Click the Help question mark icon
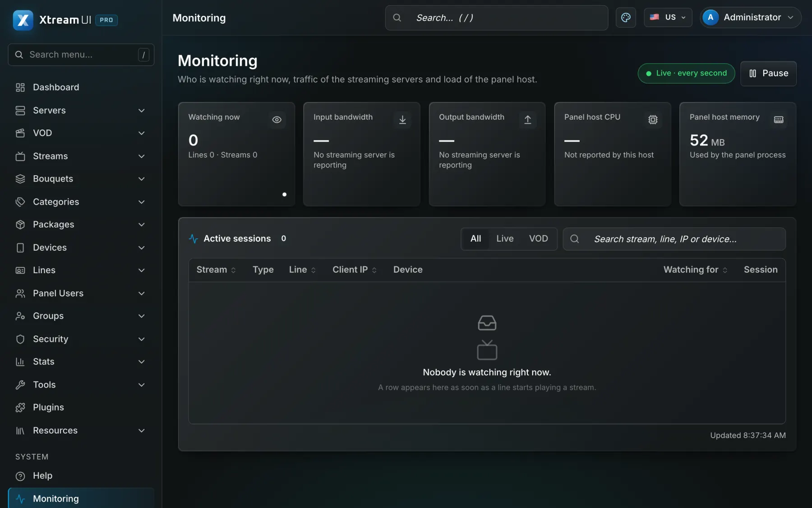812x508 pixels. (x=20, y=476)
